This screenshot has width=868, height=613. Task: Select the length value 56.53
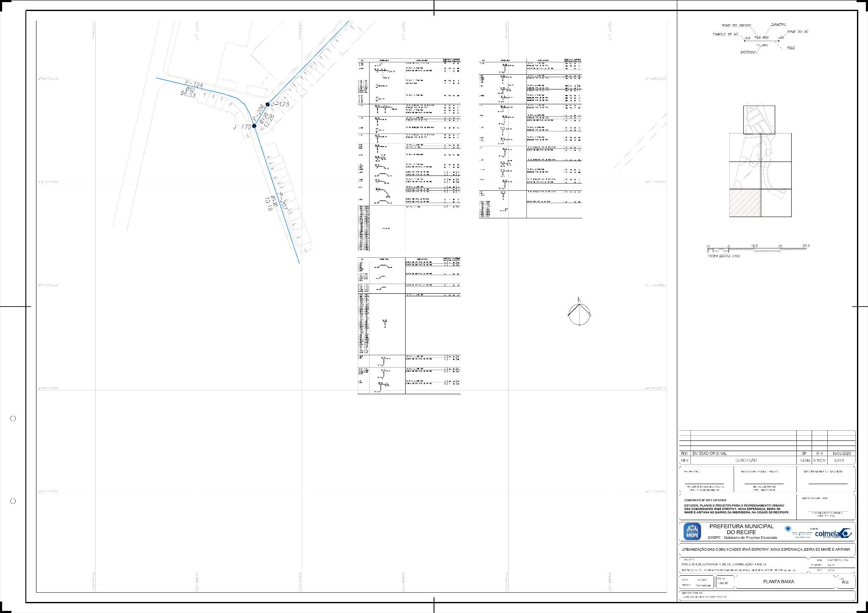pos(188,93)
